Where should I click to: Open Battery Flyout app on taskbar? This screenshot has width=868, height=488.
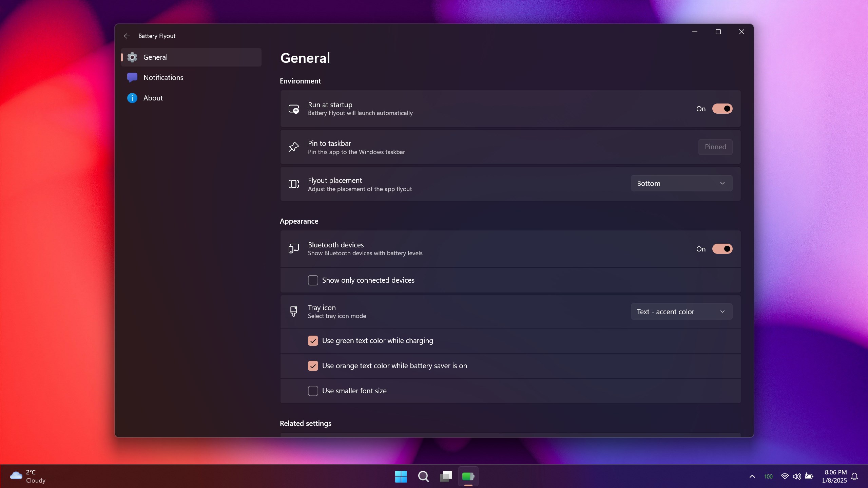468,476
